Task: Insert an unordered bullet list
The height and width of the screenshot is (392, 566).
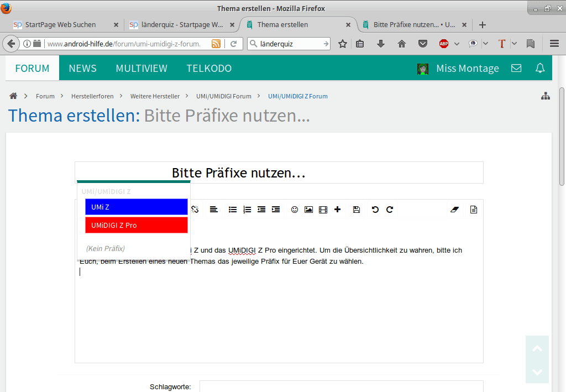Action: click(x=233, y=210)
